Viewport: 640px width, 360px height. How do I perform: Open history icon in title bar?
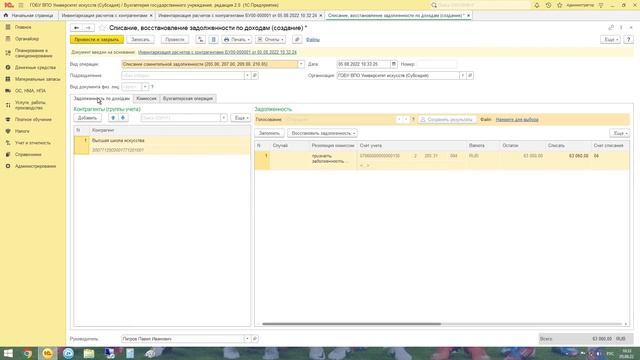click(x=548, y=5)
